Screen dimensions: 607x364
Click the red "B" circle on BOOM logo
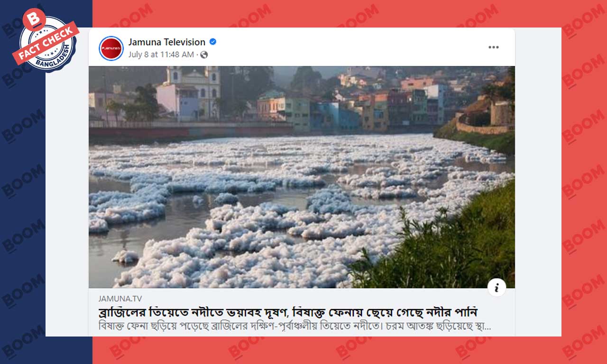click(x=34, y=20)
